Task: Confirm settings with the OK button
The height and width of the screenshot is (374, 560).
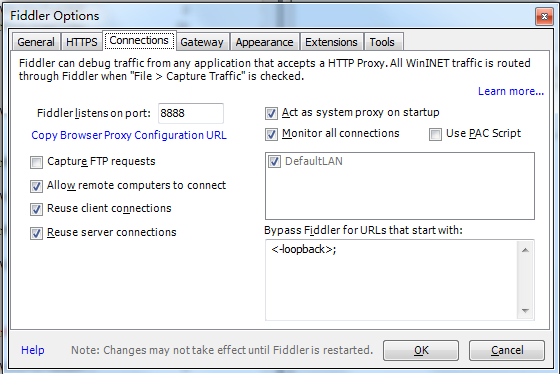Action: coord(421,350)
